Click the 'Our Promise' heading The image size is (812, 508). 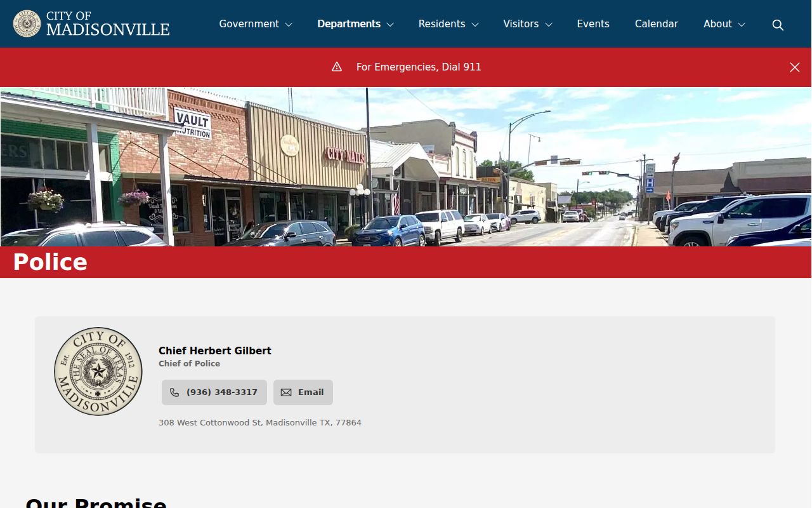[96, 503]
